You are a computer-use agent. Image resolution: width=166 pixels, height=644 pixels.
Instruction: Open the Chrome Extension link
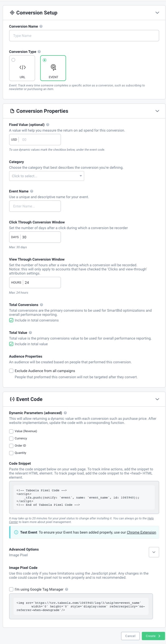point(141,532)
